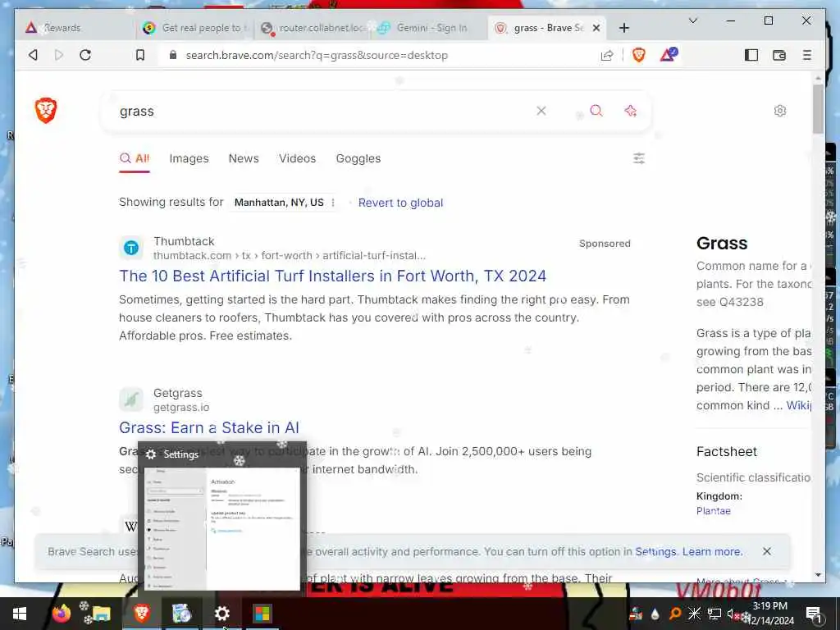Open the notification center icon
Image resolution: width=840 pixels, height=630 pixels.
point(813,614)
